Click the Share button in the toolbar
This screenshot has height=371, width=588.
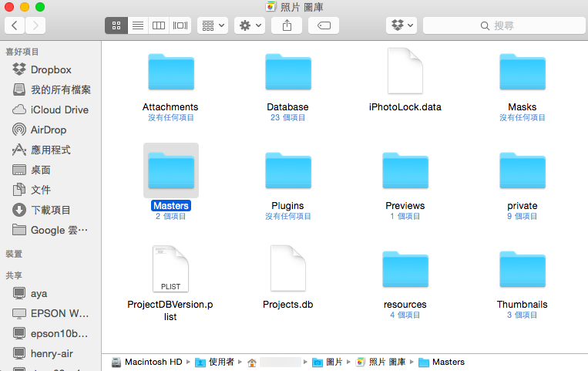[287, 25]
